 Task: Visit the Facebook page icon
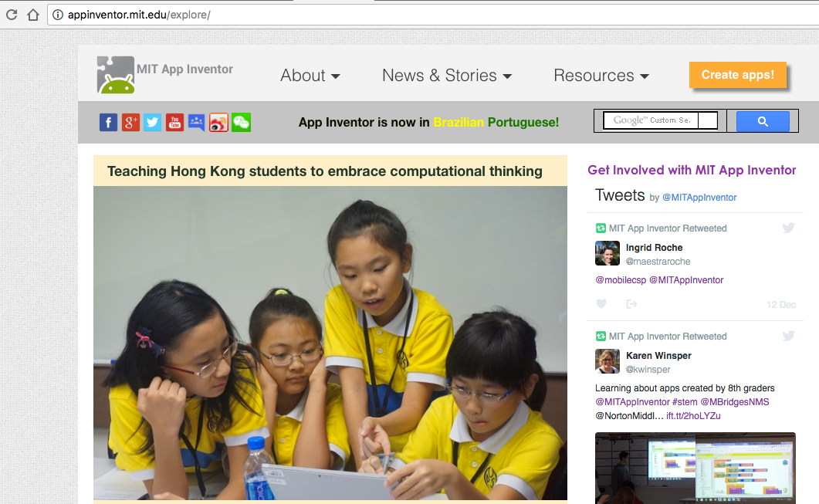pos(108,122)
